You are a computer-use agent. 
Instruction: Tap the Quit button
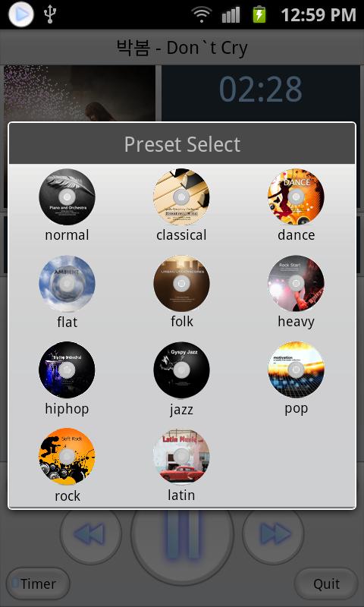click(326, 583)
